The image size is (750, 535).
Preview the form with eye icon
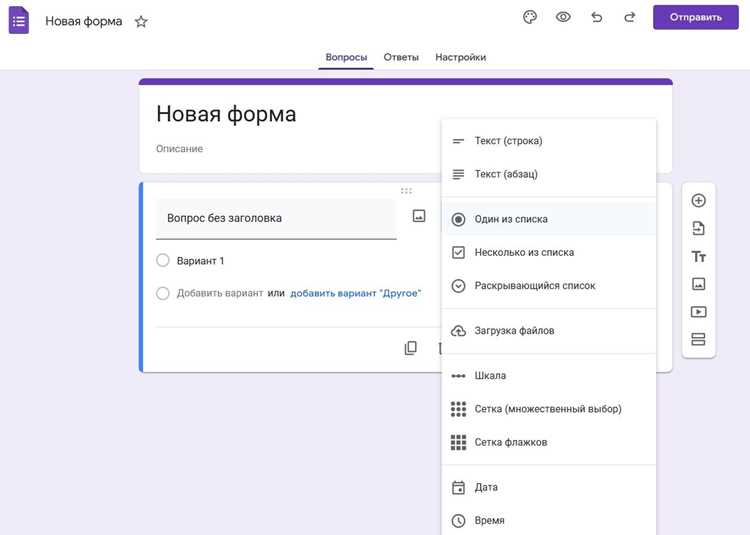click(563, 17)
